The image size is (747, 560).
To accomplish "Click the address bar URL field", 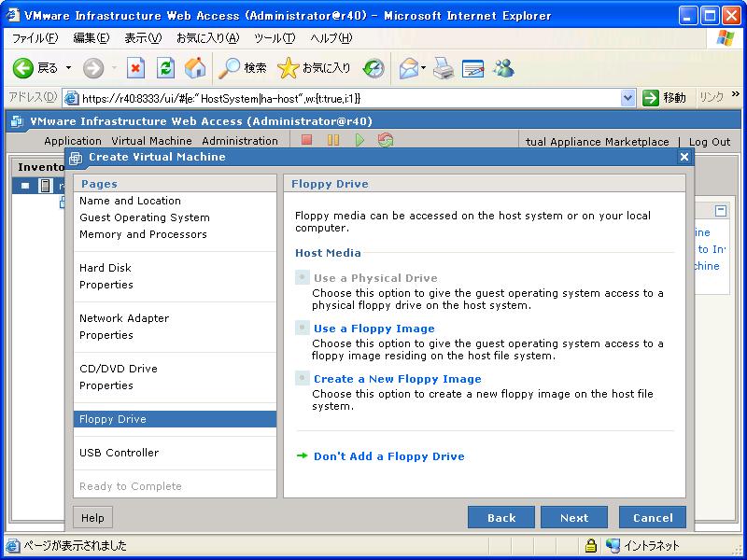I will click(350, 99).
